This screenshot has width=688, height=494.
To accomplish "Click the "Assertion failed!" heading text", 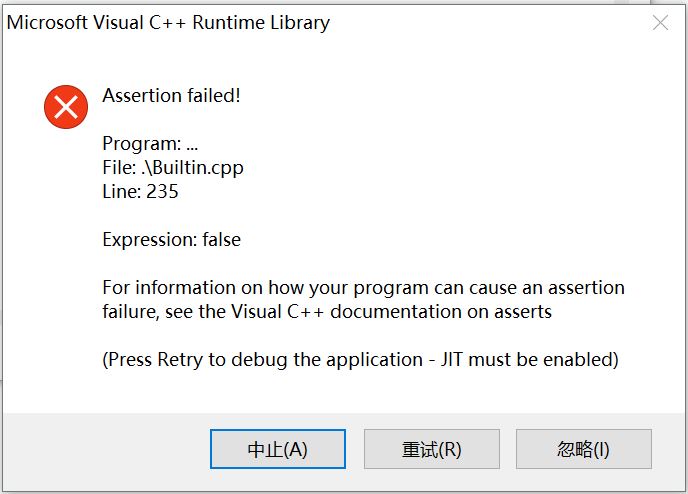I will pos(172,96).
